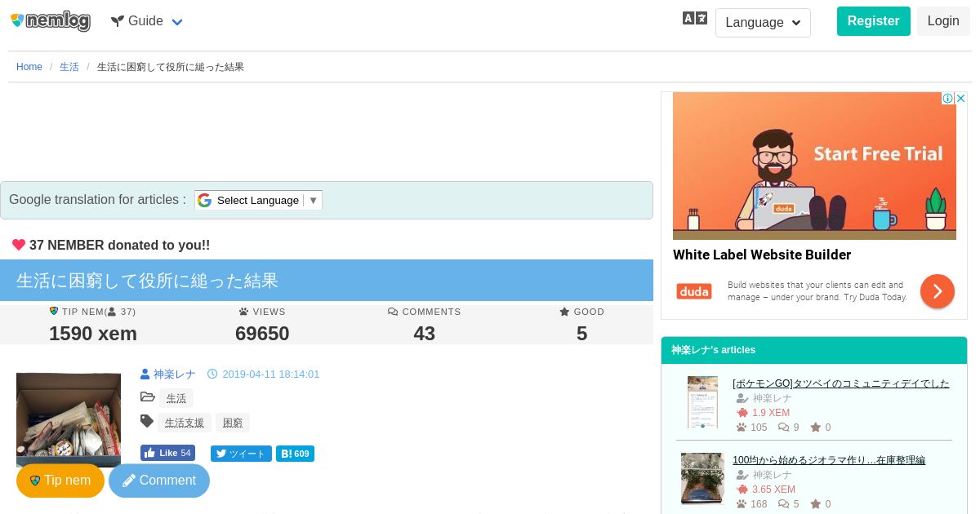
Task: Click the Comment button
Action: tap(159, 481)
